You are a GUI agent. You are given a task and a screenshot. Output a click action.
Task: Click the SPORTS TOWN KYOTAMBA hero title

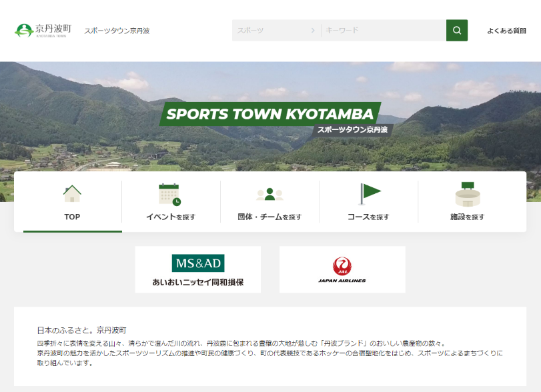coord(269,114)
